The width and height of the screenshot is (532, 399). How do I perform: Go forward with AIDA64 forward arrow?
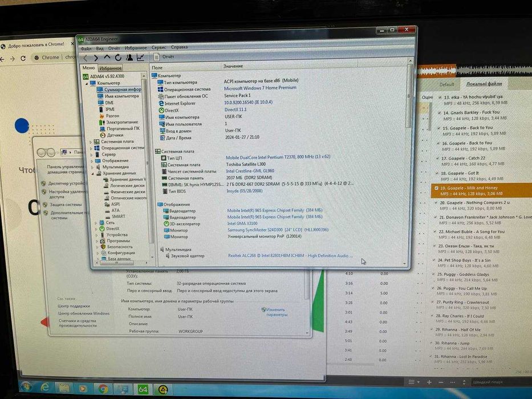96,58
